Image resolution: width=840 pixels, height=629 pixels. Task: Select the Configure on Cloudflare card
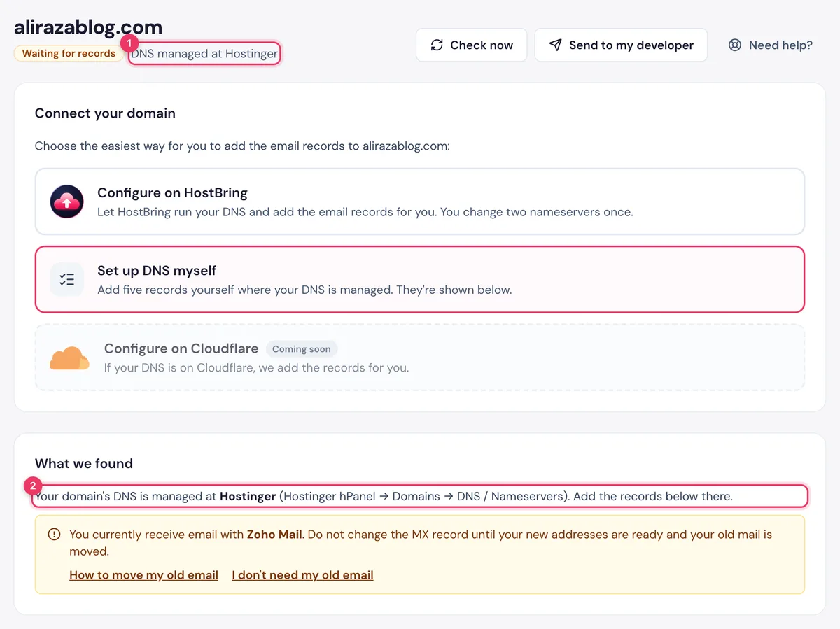(x=420, y=357)
